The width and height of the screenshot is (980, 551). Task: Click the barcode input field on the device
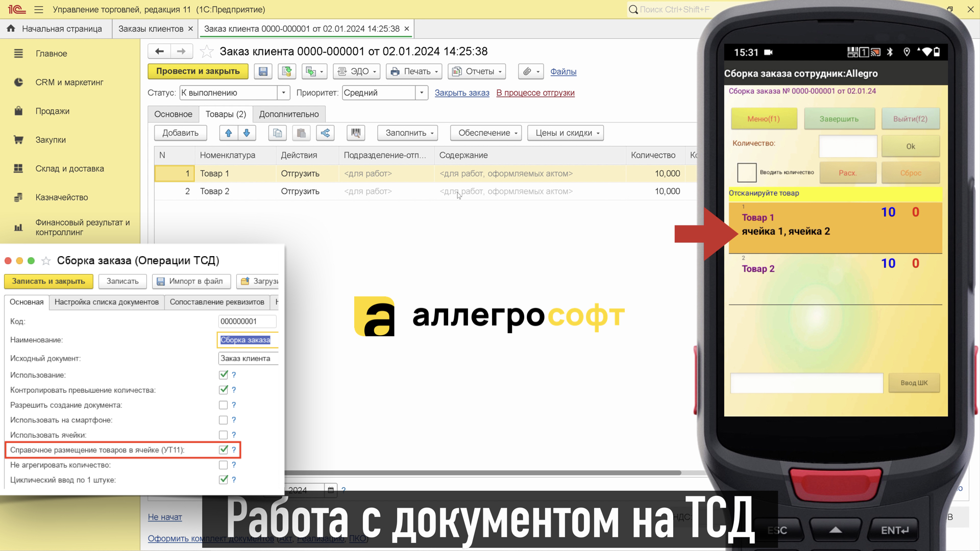point(806,383)
